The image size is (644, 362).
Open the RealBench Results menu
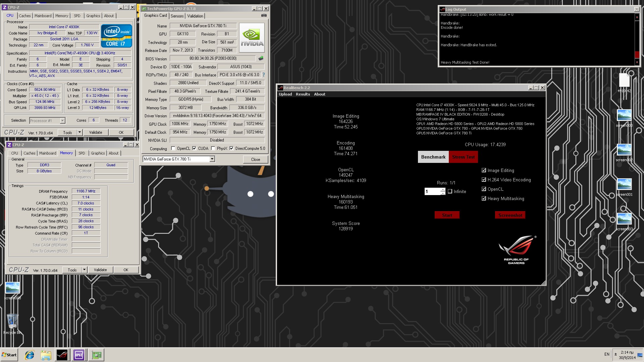303,94
